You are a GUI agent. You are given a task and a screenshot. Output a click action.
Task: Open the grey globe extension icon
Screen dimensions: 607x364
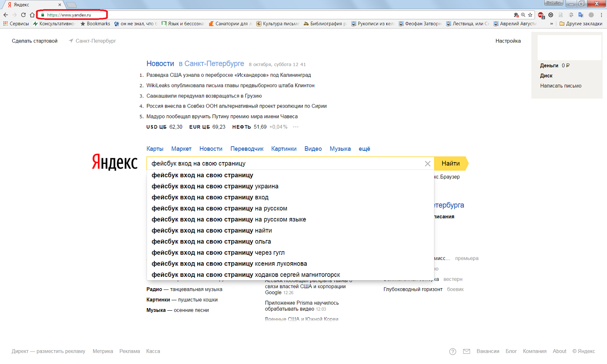591,15
